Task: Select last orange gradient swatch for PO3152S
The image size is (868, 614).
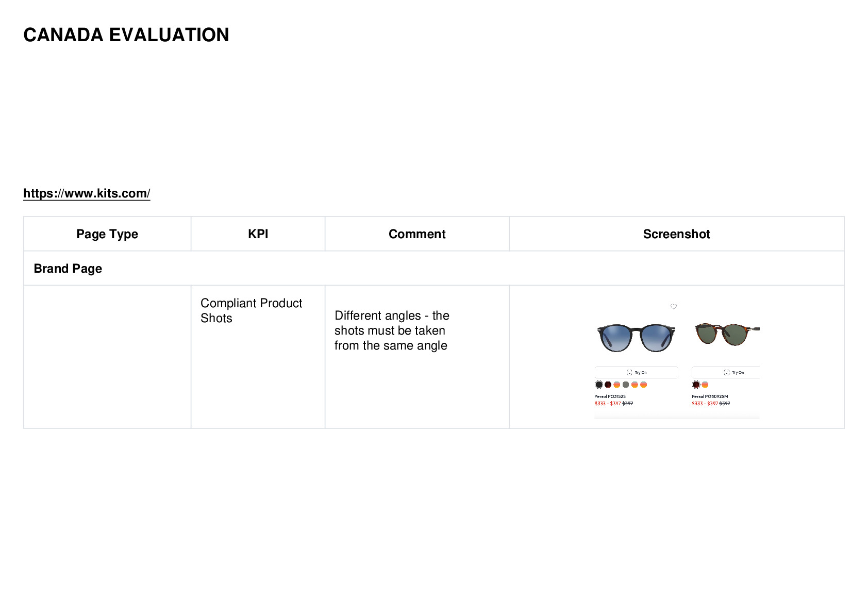Action: (643, 385)
